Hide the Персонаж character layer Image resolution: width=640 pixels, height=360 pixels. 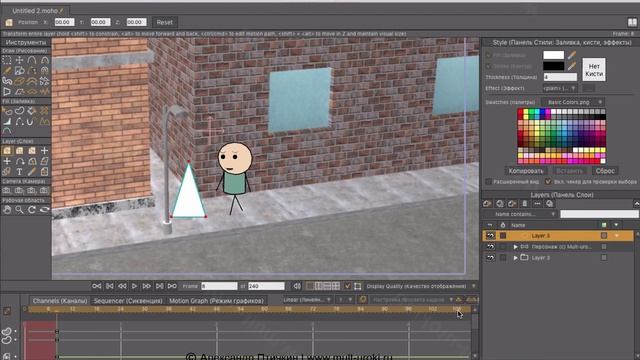[490, 247]
